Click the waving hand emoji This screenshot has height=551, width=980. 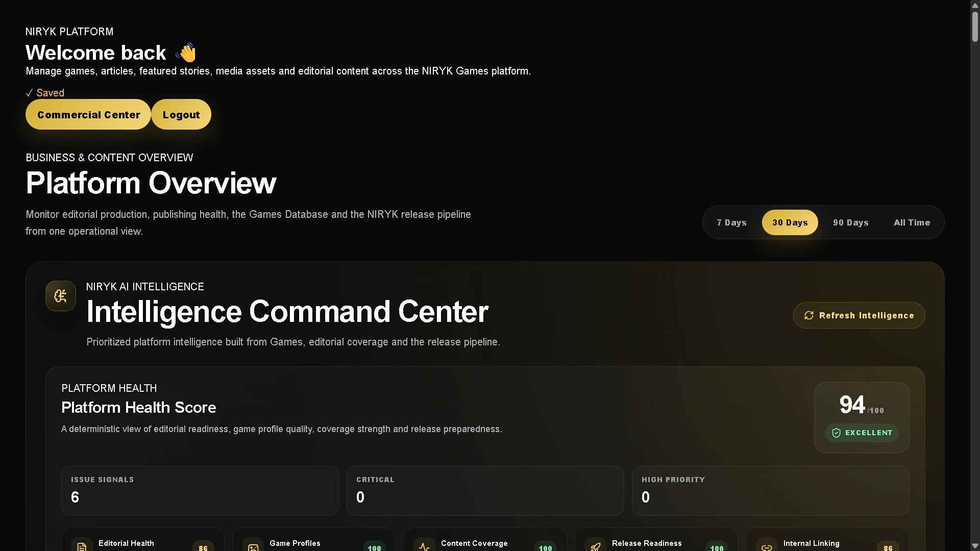click(186, 53)
